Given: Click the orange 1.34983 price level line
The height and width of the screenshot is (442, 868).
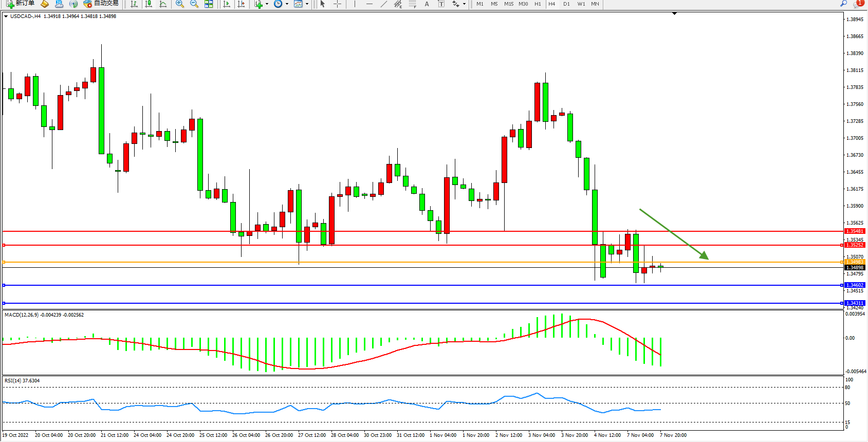Looking at the screenshot, I should (411, 262).
